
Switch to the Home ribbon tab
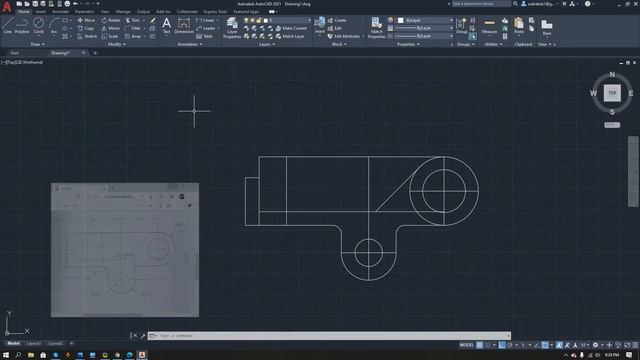(24, 12)
